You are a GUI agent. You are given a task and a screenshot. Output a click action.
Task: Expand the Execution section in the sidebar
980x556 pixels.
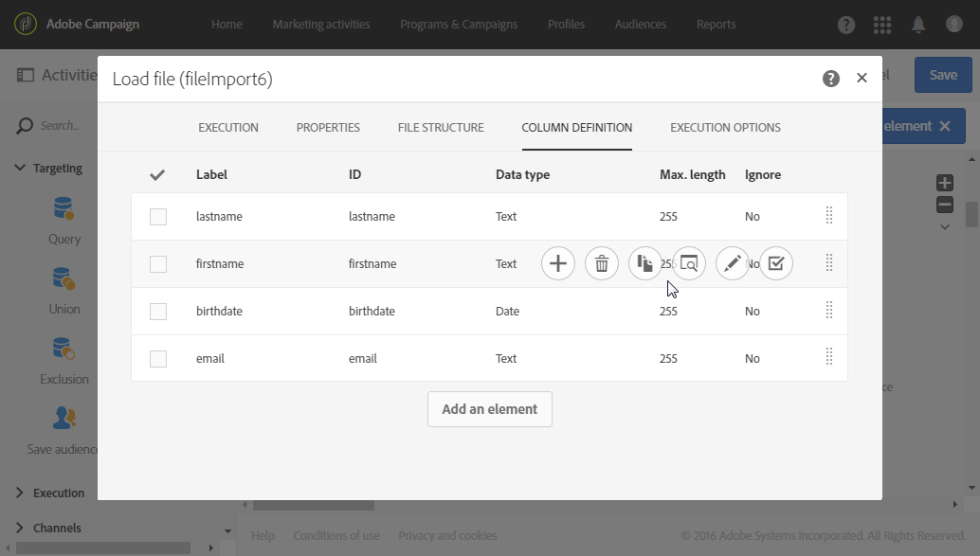20,493
